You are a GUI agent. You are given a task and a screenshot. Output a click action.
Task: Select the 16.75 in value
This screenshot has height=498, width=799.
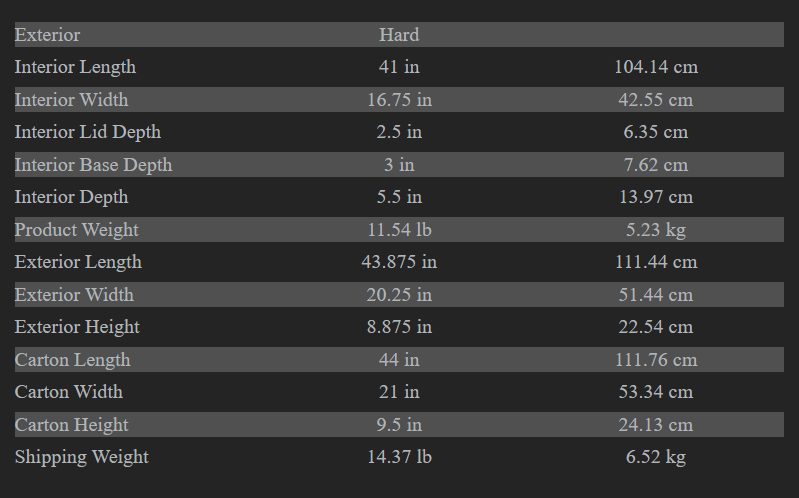click(399, 100)
